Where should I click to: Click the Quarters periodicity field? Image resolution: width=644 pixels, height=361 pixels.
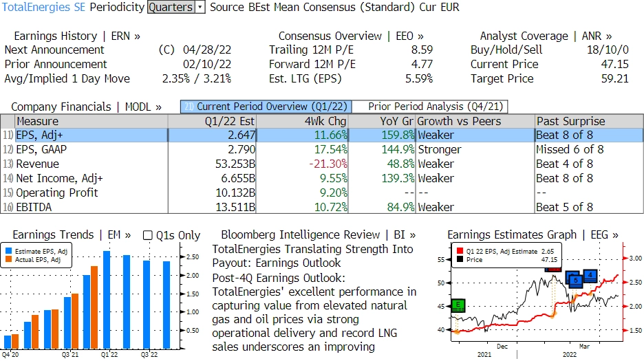(171, 8)
